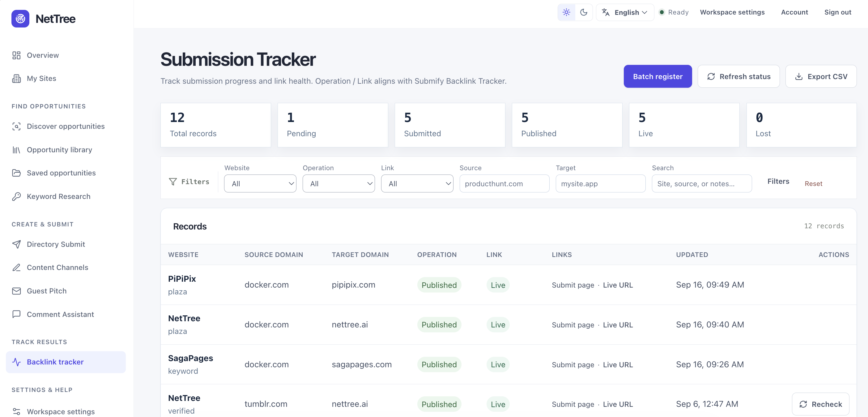The image size is (868, 417).
Task: Click the WEBSITE column header
Action: (183, 255)
